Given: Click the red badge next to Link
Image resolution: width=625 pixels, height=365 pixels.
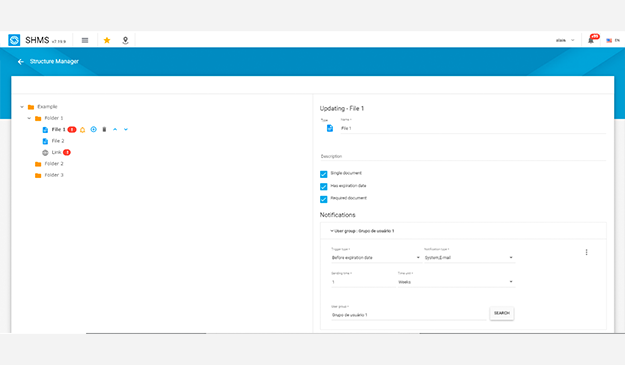Looking at the screenshot, I should tap(67, 152).
